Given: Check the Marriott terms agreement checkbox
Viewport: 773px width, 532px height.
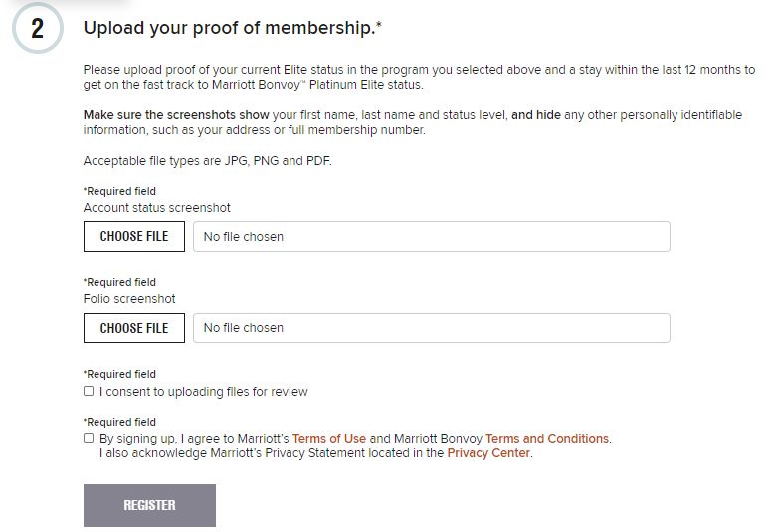Looking at the screenshot, I should [89, 438].
